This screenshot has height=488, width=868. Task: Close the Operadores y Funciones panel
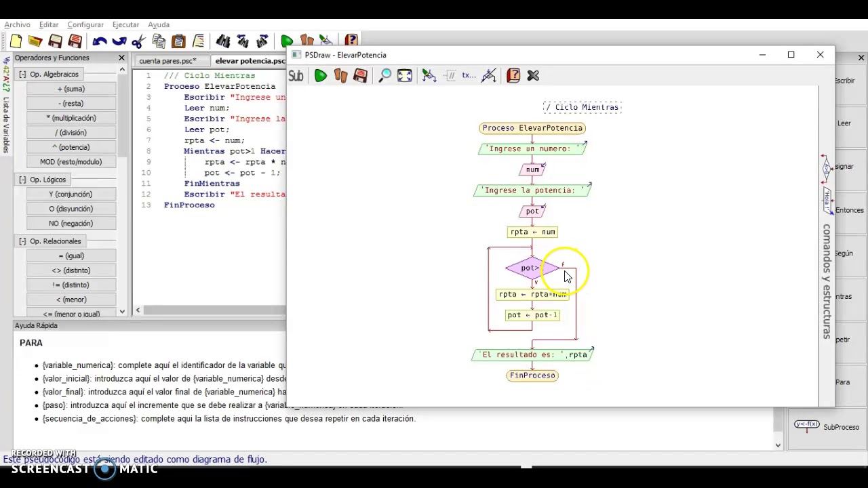pyautogui.click(x=122, y=58)
